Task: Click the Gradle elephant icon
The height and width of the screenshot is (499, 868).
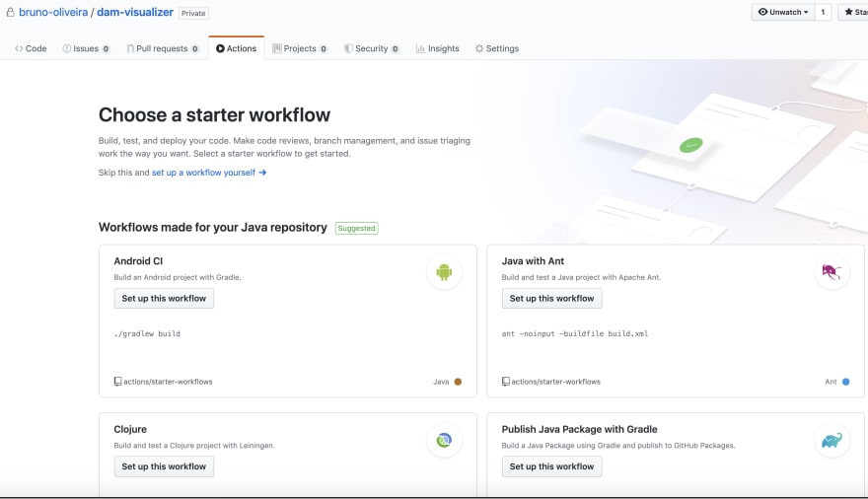Action: [832, 441]
